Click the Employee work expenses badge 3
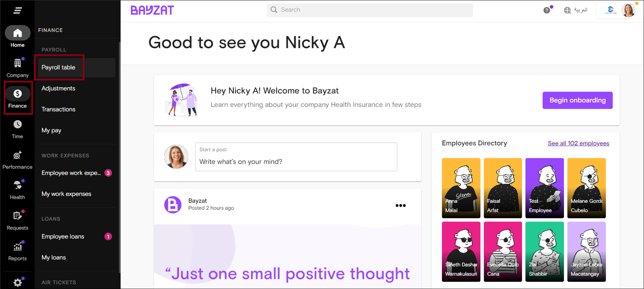 [108, 173]
